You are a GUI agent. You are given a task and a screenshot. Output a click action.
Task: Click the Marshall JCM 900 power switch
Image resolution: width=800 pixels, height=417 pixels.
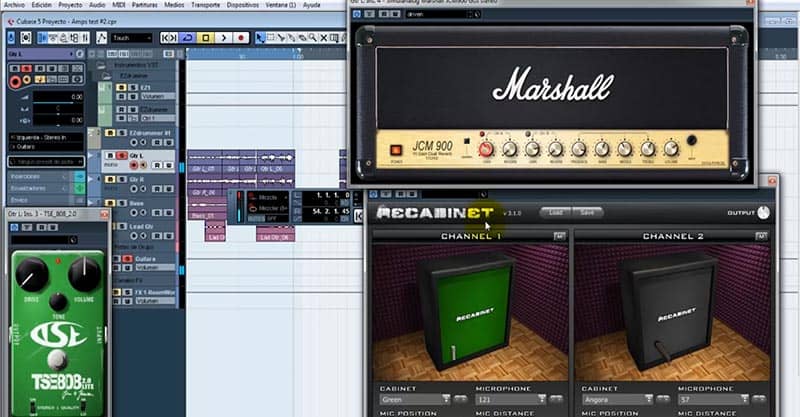(396, 150)
